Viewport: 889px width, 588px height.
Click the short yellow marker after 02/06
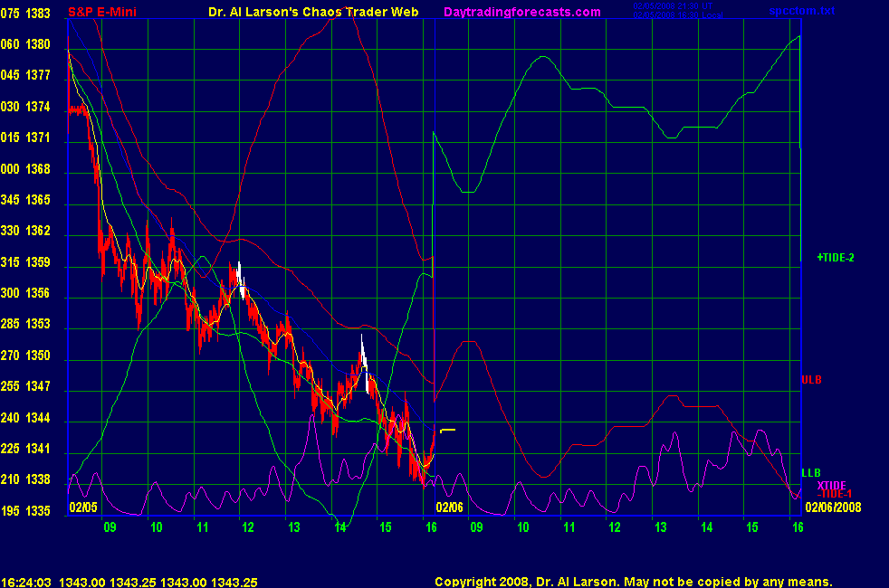point(447,430)
